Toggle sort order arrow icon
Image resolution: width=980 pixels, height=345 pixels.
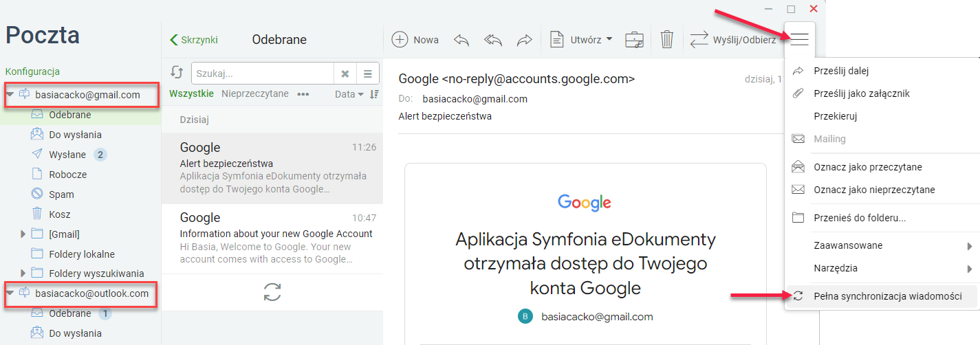374,94
